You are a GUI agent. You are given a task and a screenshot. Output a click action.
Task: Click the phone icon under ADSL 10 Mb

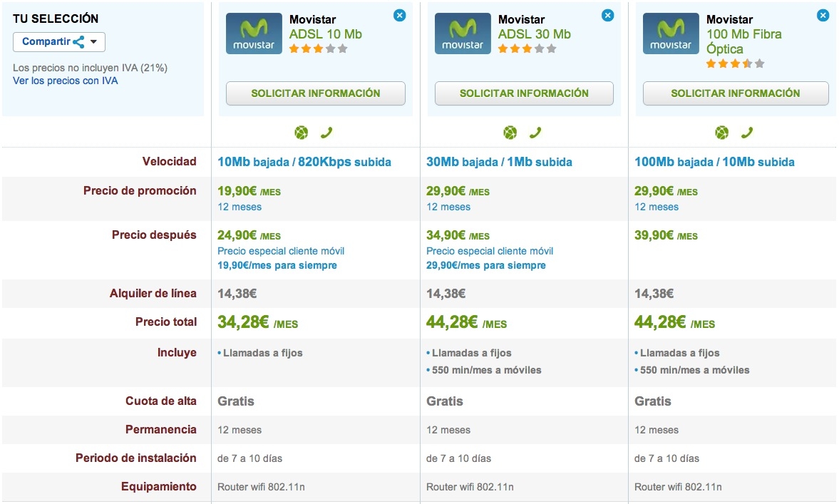tap(326, 132)
